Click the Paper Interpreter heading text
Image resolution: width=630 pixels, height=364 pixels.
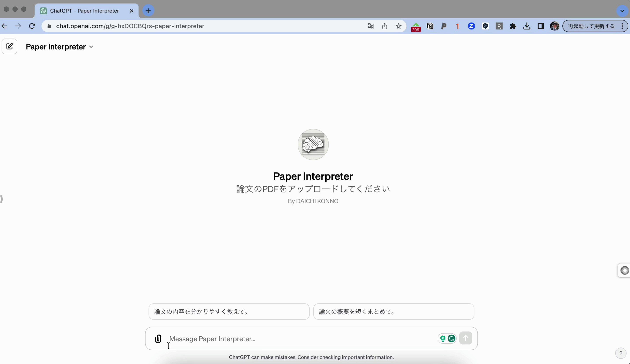tap(313, 176)
